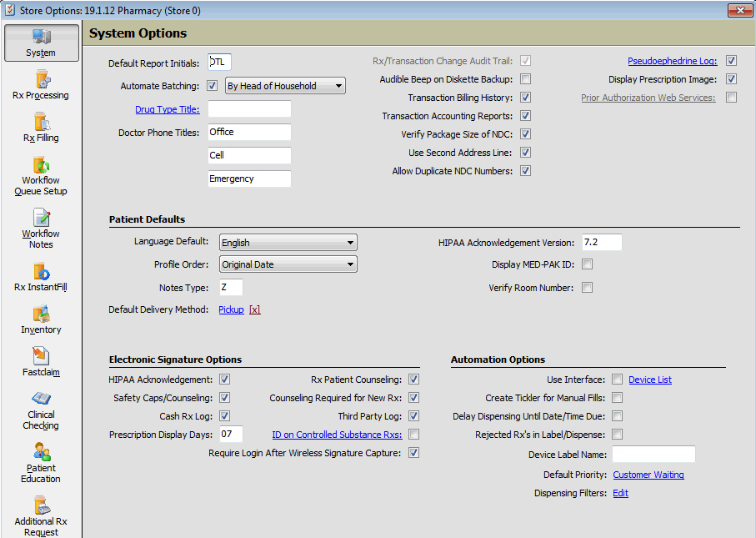Screen dimensions: 756x538
Task: Click the HIPAA Acknowledgement Version field
Action: tap(602, 243)
